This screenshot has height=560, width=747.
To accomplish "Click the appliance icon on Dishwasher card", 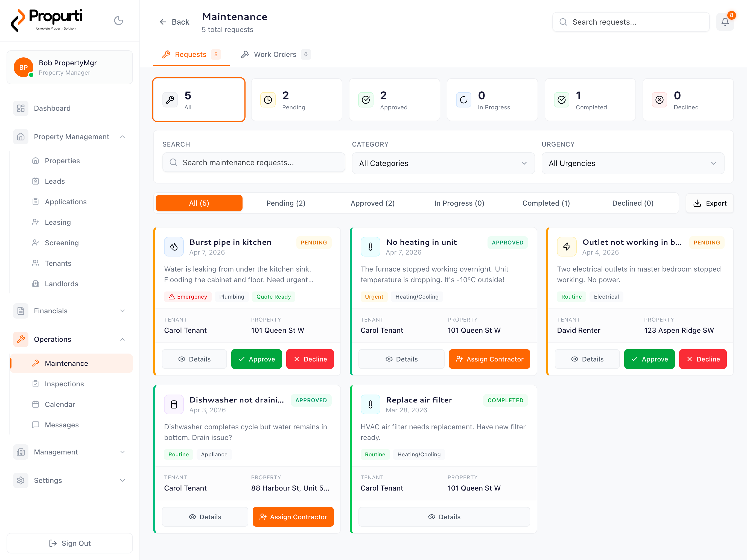I will point(174,404).
